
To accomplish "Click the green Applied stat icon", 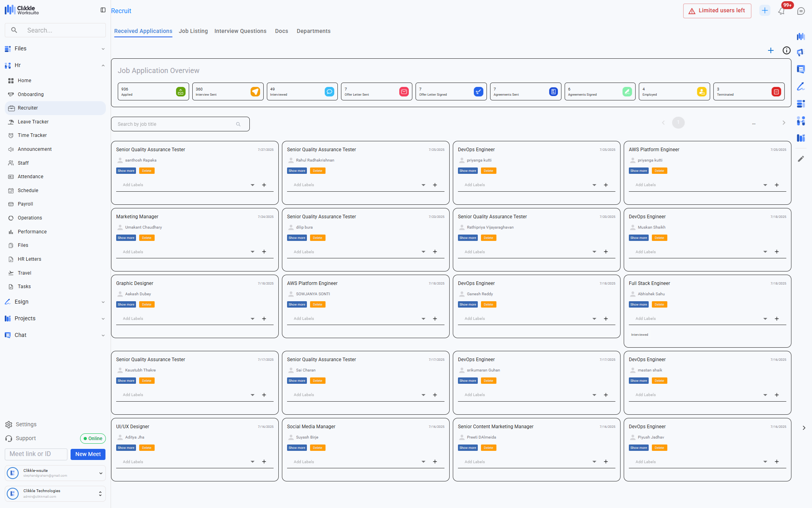I will [180, 92].
